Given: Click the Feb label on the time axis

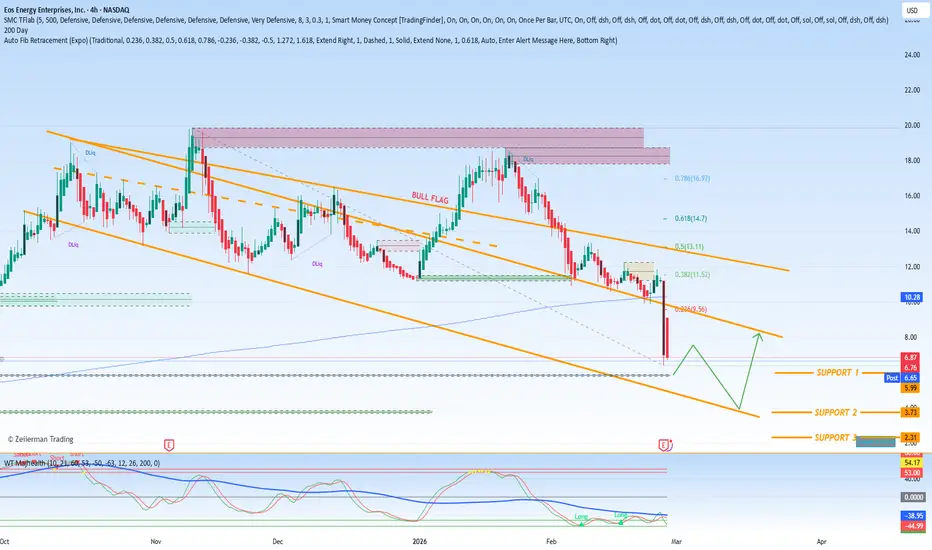Looking at the screenshot, I should click(551, 541).
